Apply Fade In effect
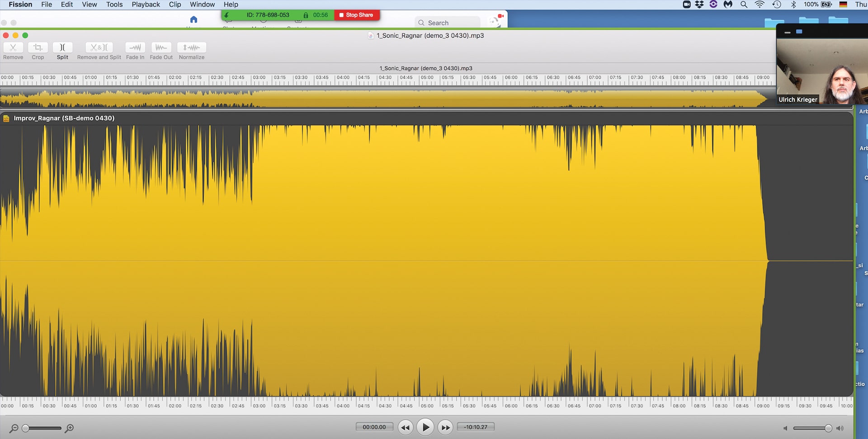This screenshot has width=868, height=439. point(135,47)
